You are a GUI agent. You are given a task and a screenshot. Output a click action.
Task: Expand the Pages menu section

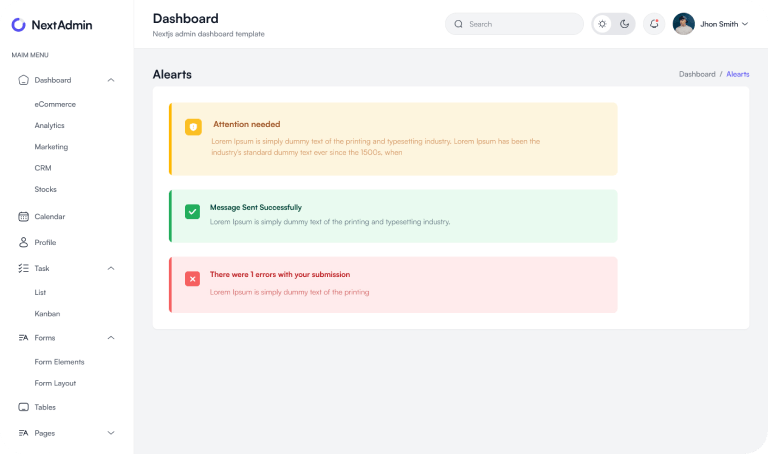(x=110, y=433)
